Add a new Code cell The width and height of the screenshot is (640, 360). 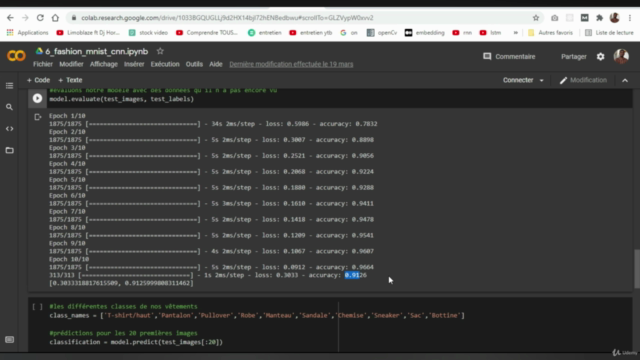38,80
